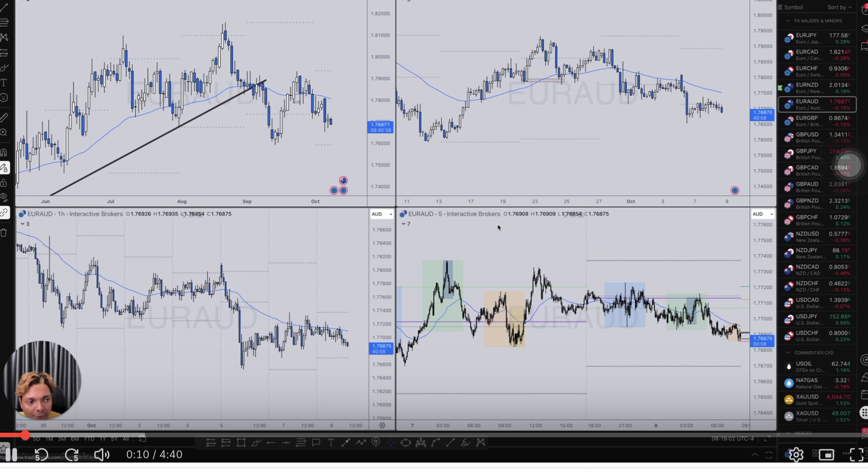Enter video fullscreen mode
Viewport: 868px width, 472px height.
coord(856,454)
